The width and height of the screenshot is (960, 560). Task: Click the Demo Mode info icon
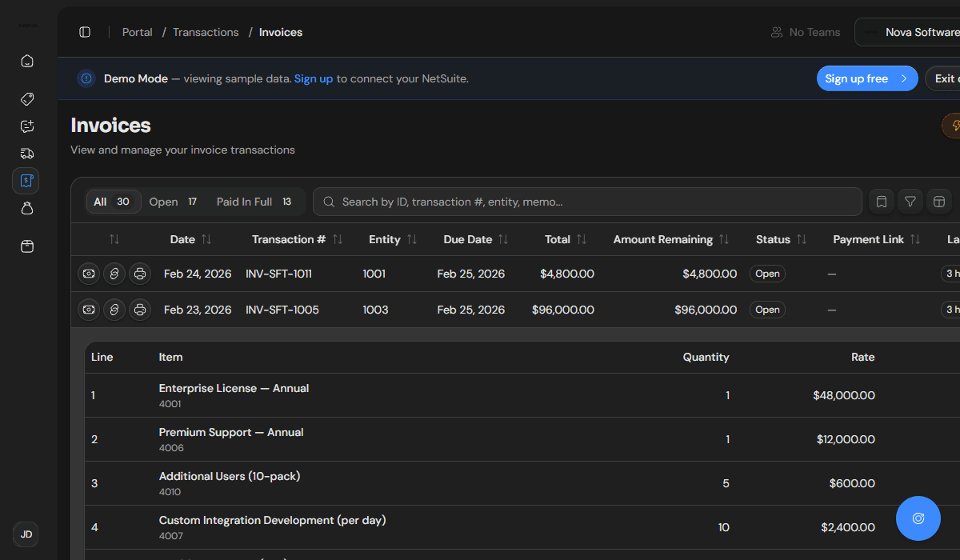[86, 78]
